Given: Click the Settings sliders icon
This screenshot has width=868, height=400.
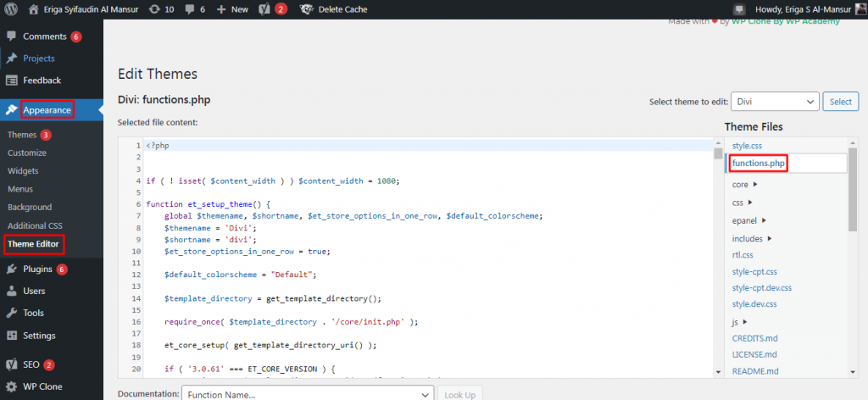Looking at the screenshot, I should (x=11, y=336).
